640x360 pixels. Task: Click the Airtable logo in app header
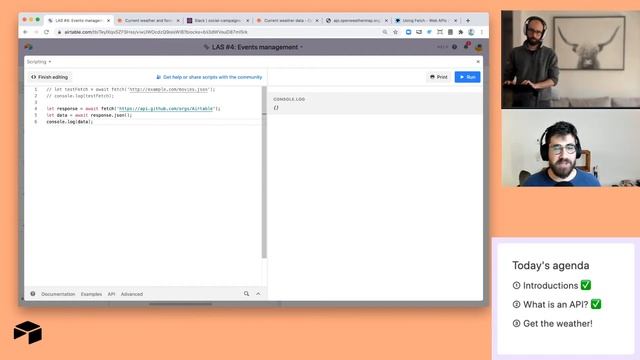tap(28, 47)
